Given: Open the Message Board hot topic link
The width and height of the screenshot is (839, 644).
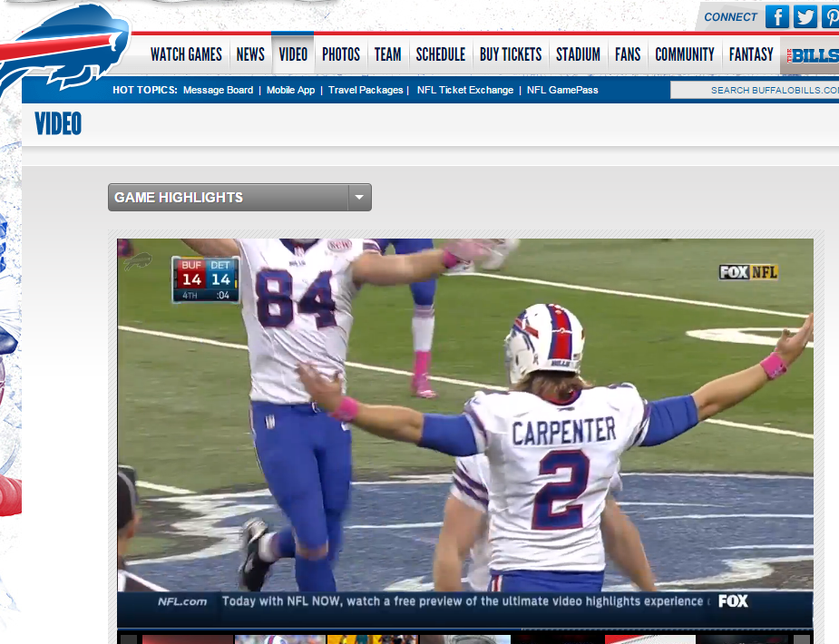Looking at the screenshot, I should click(219, 90).
